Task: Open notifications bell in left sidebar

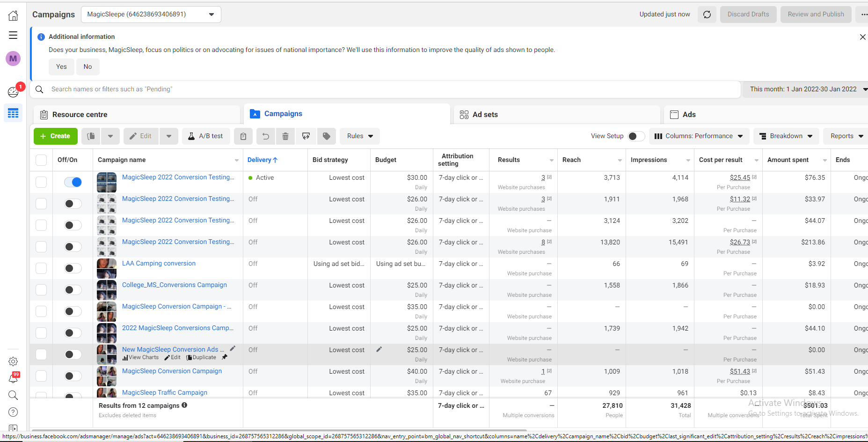Action: click(x=13, y=378)
